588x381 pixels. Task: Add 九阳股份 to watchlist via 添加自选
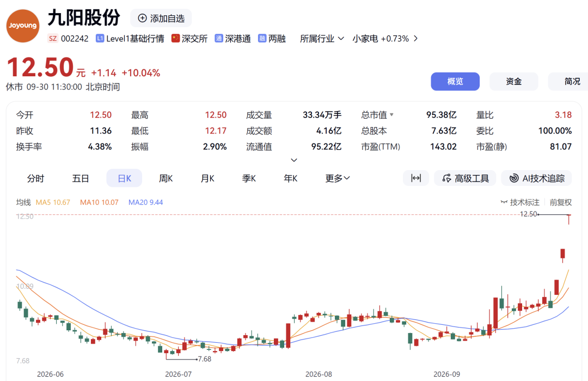[161, 18]
